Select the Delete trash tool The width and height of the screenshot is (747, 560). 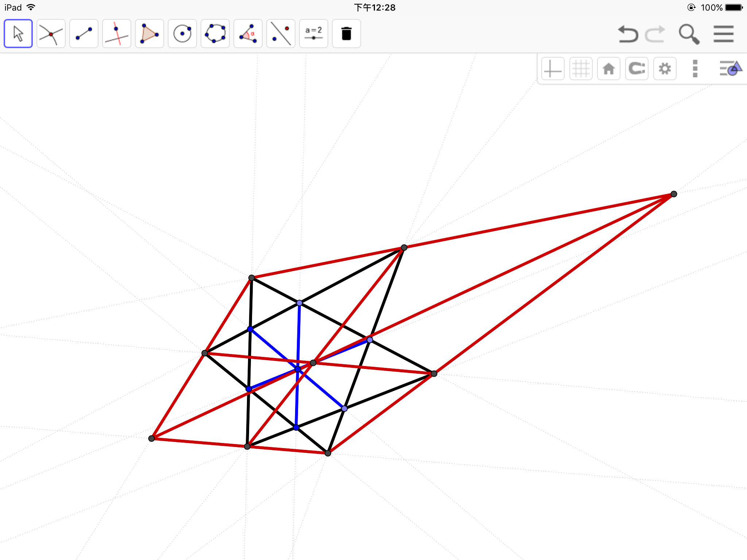pyautogui.click(x=347, y=34)
